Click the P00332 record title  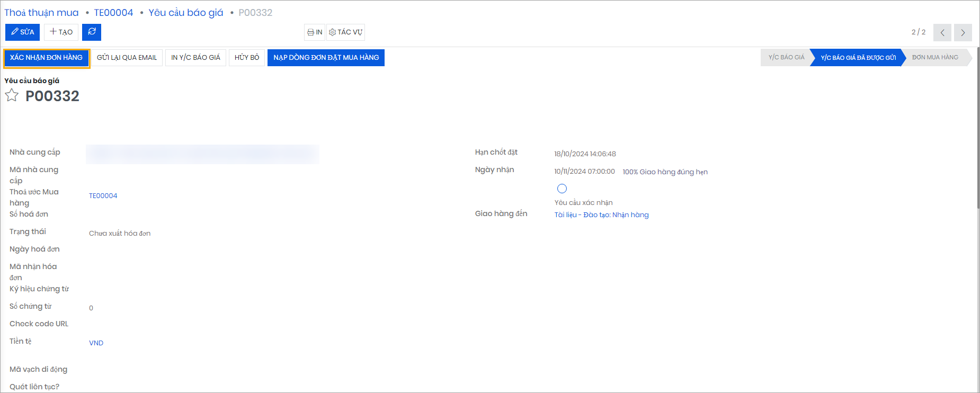tap(52, 96)
